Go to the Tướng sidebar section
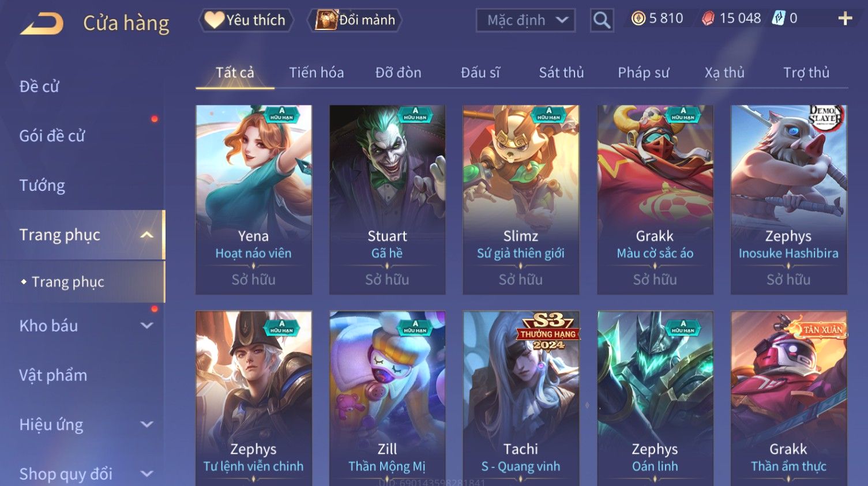The image size is (868, 486). 42,186
